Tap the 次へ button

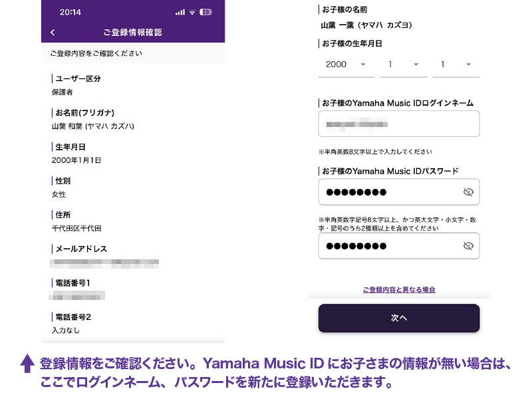click(x=399, y=318)
